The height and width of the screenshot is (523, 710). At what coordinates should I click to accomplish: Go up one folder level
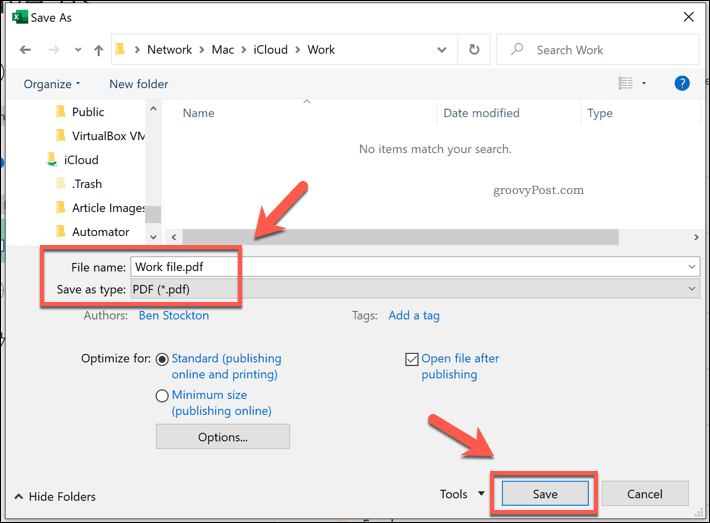tap(98, 50)
